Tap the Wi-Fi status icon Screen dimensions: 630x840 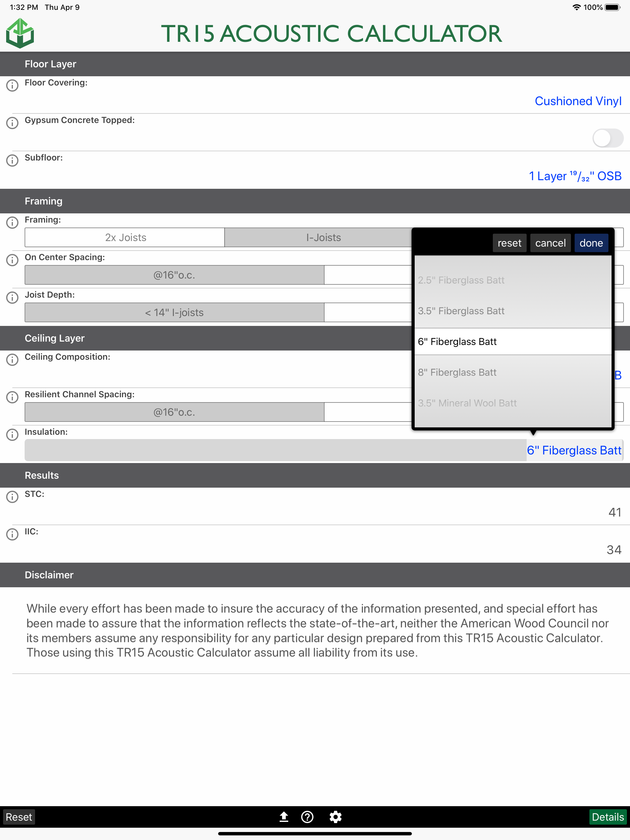576,7
